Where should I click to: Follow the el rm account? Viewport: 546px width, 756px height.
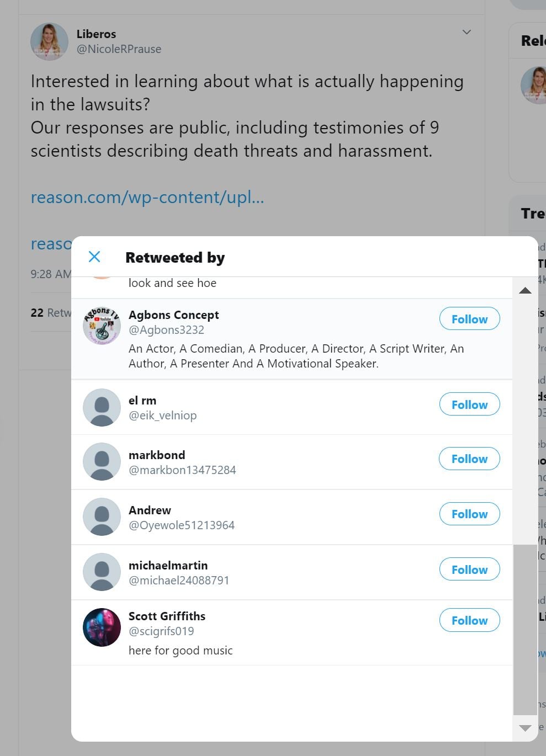(469, 404)
